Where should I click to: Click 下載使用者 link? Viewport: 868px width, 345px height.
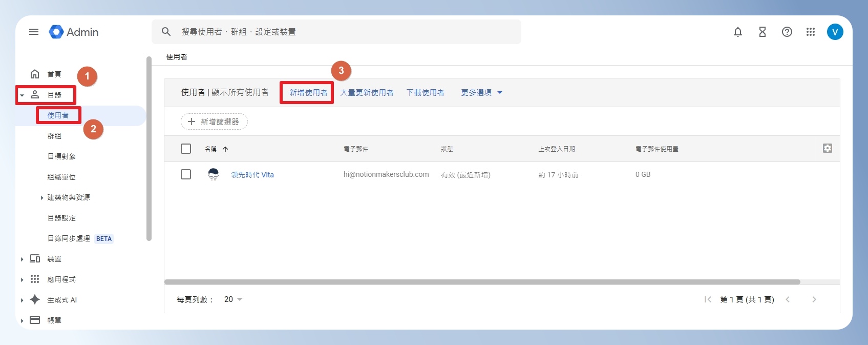coord(425,92)
